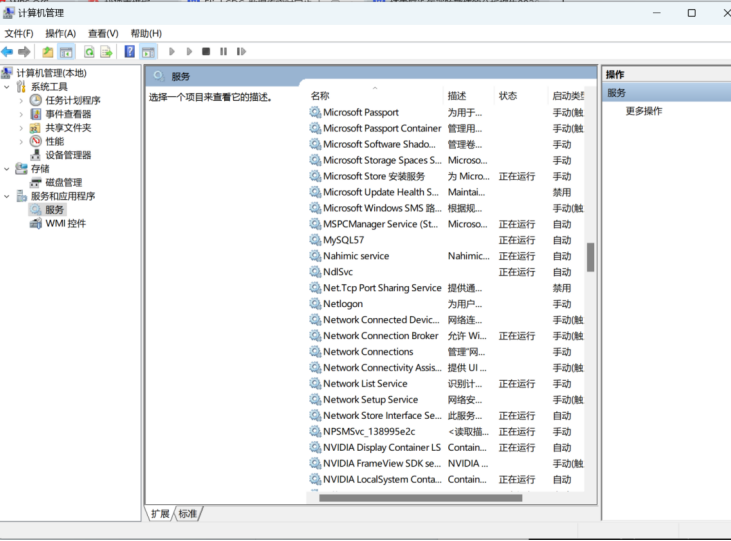The height and width of the screenshot is (541, 731).
Task: Sort by the 启动类型 column header
Action: coord(568,96)
